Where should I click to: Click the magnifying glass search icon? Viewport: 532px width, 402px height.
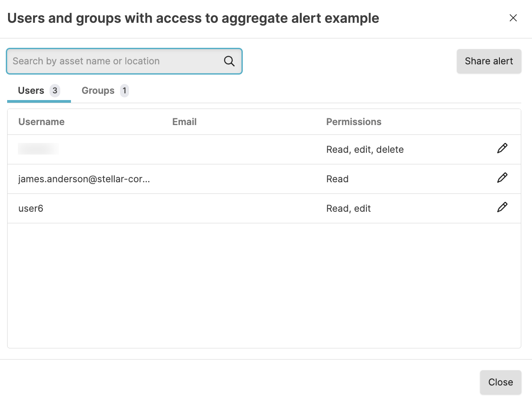[x=229, y=61]
